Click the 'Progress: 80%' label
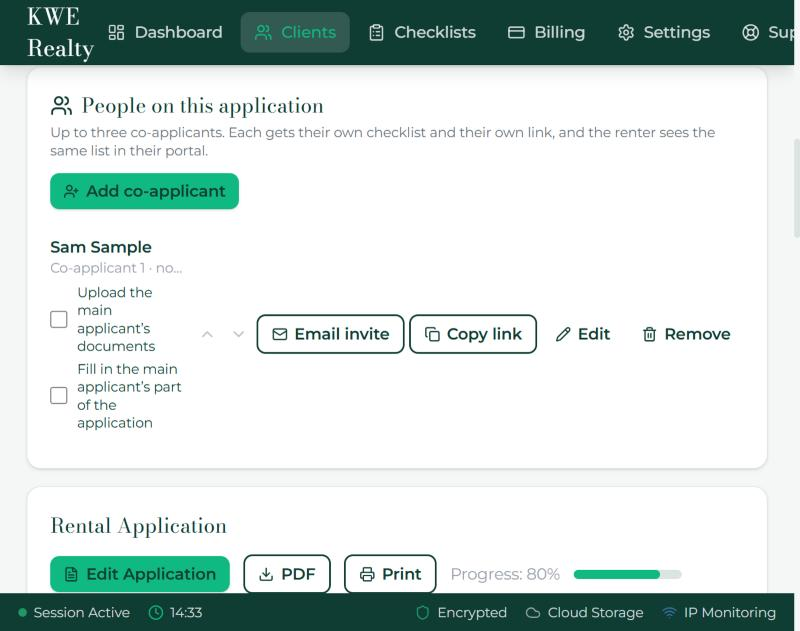 (505, 574)
